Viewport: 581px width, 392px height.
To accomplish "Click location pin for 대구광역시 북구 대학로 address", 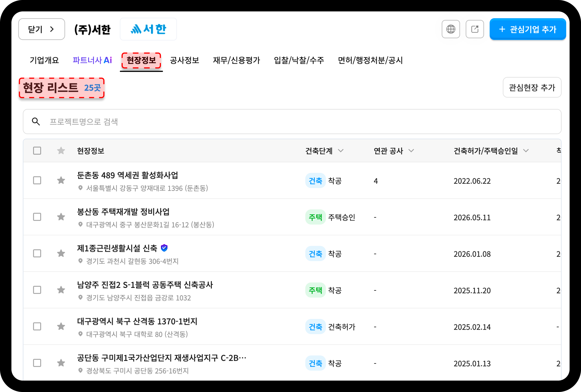I will 80,334.
